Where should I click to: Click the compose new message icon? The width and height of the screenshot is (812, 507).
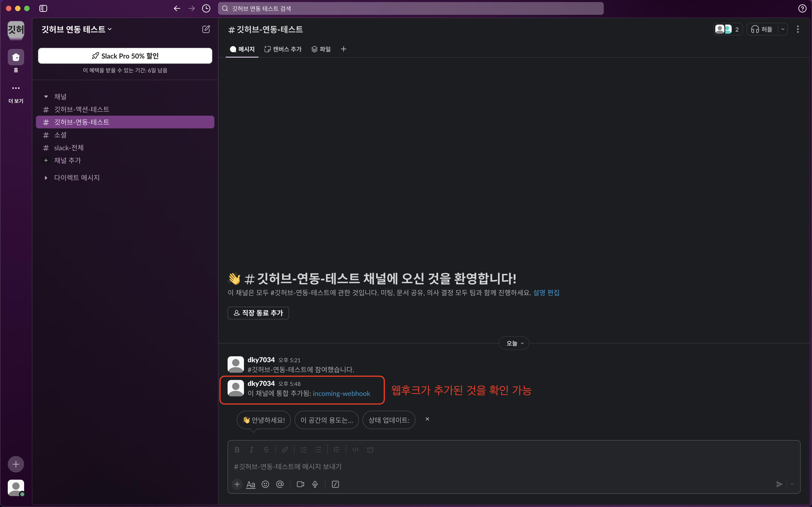click(206, 29)
